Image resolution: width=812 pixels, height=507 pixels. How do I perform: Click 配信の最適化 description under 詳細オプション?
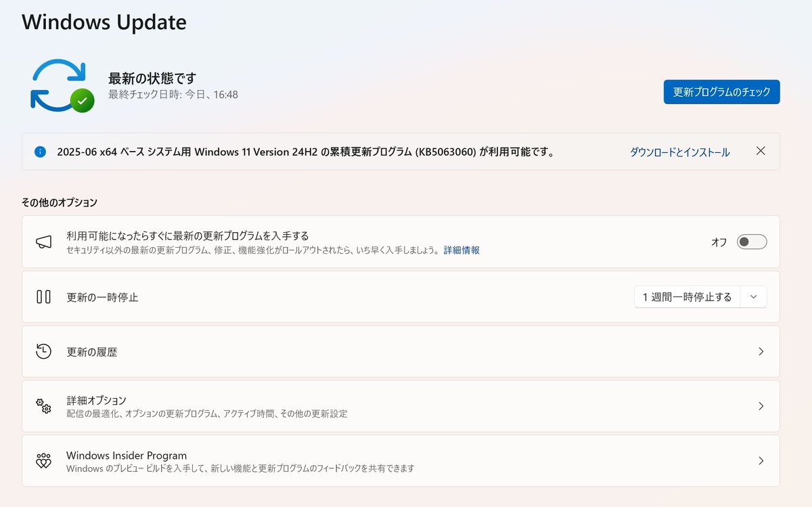pyautogui.click(x=207, y=414)
